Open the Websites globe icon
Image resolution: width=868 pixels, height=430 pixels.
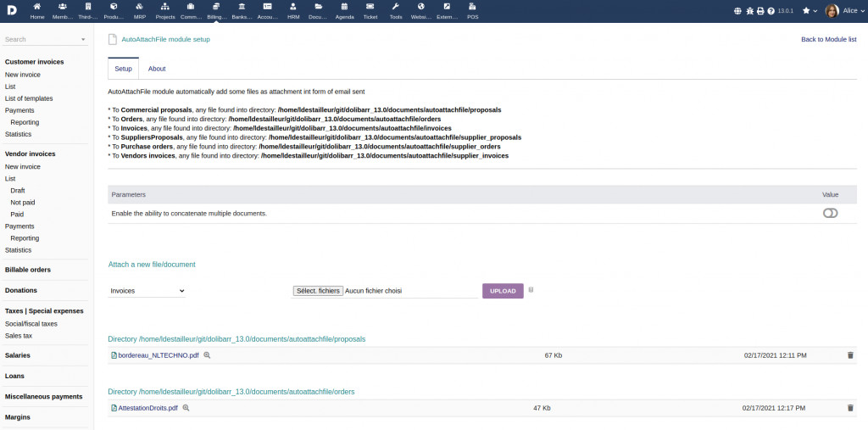pyautogui.click(x=421, y=7)
